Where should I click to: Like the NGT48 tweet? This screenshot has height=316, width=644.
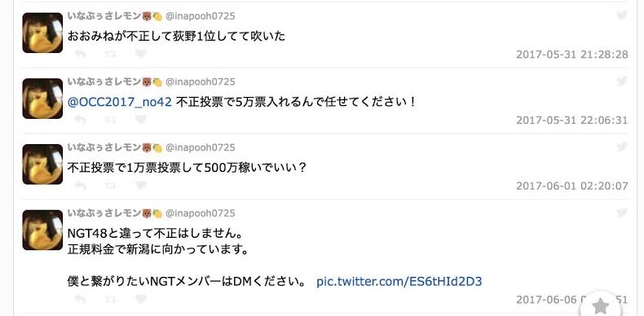(141, 300)
